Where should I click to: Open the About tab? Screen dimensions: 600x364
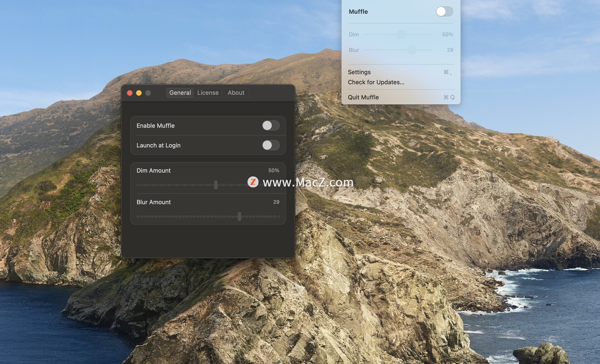coord(236,93)
